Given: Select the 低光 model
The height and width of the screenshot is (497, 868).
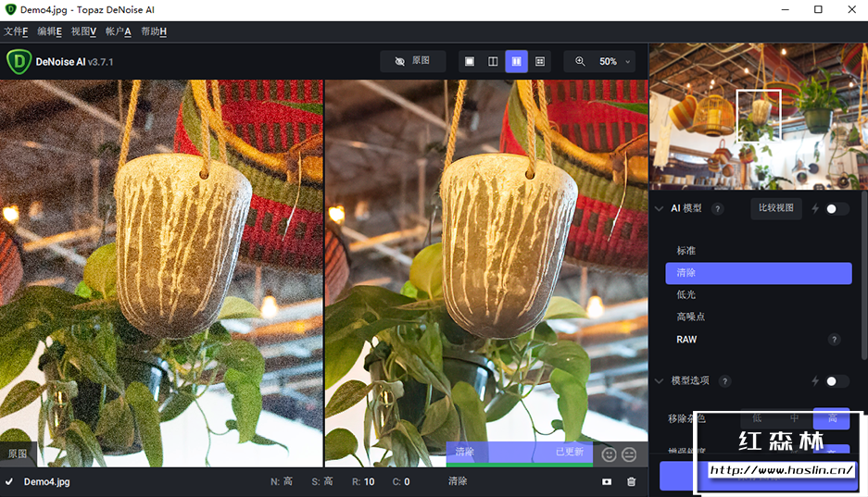Looking at the screenshot, I should pos(759,294).
